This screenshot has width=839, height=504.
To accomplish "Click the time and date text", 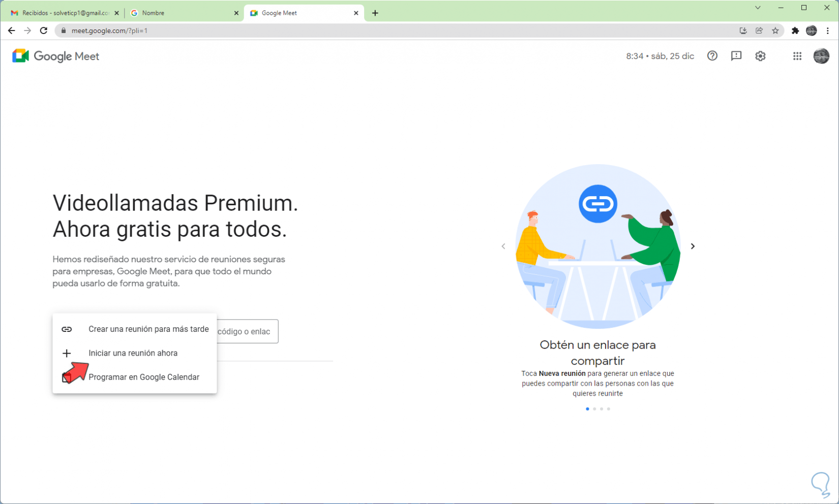I will [x=660, y=56].
